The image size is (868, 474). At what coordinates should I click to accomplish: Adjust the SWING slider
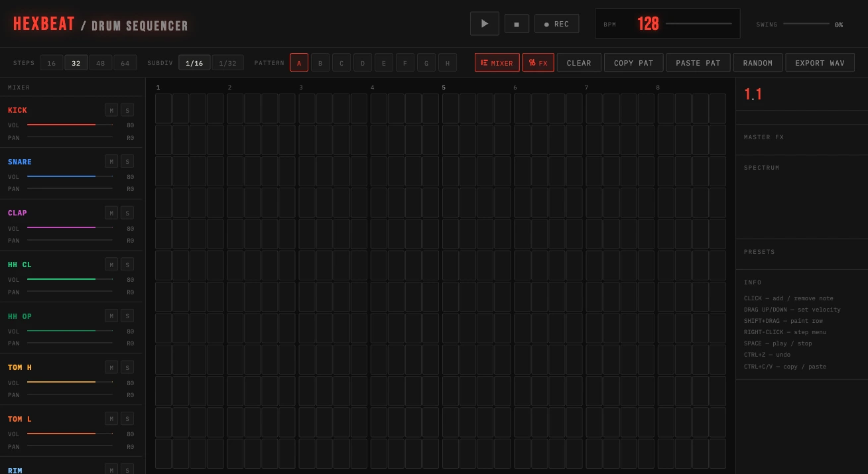pos(806,24)
